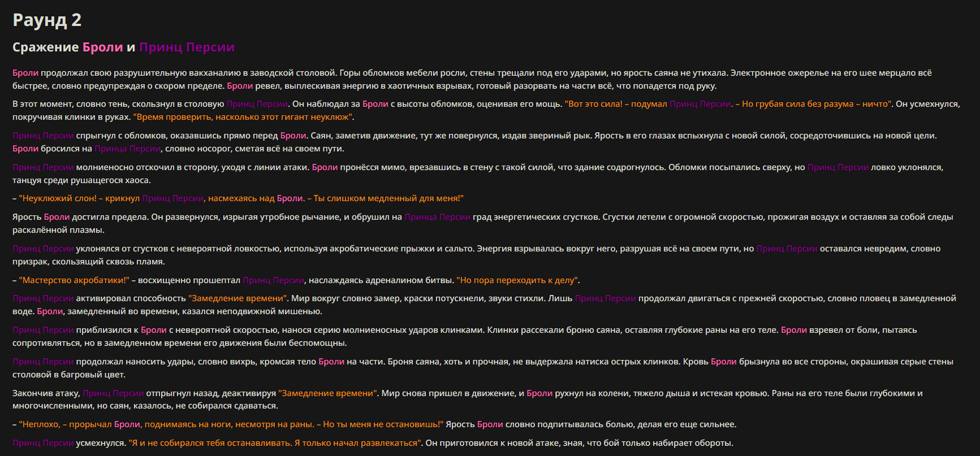980x456 pixels.
Task: Click the quote "Мастерство акробатики!"
Action: (74, 280)
